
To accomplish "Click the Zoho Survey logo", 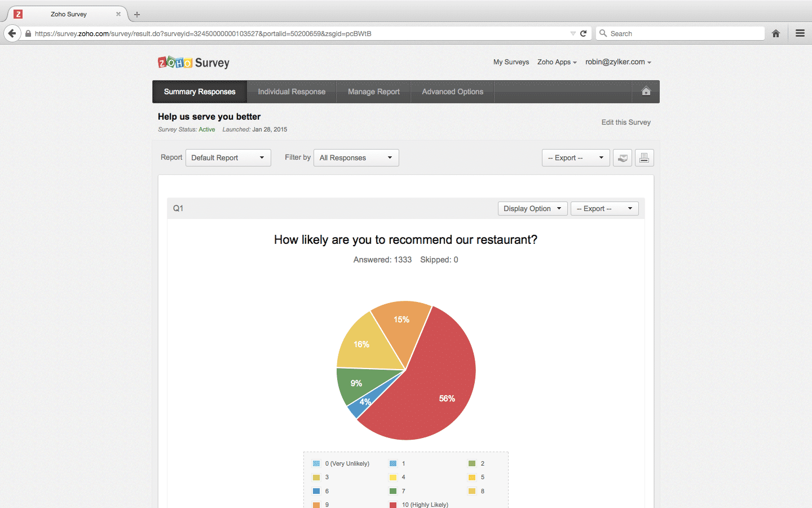I will pos(193,62).
